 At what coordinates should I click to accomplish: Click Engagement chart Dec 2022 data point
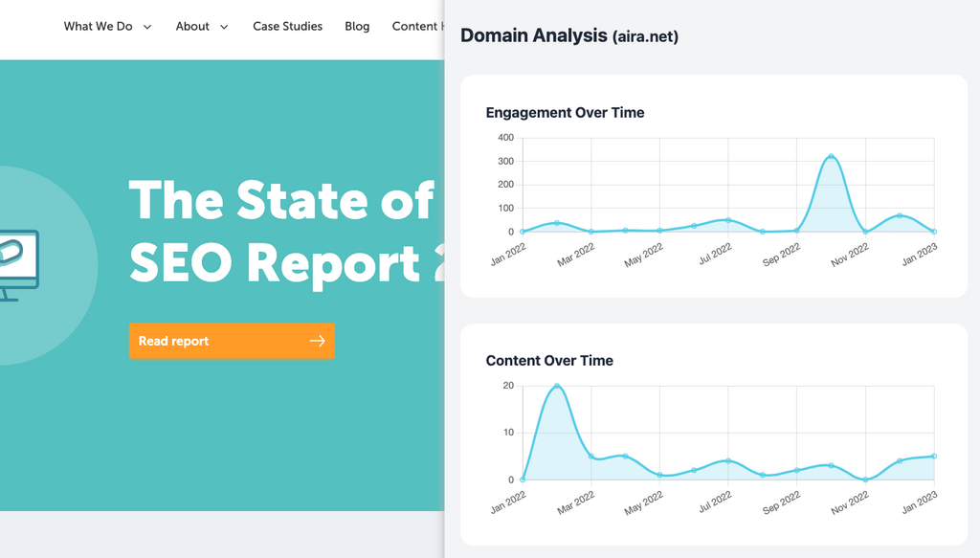[900, 216]
